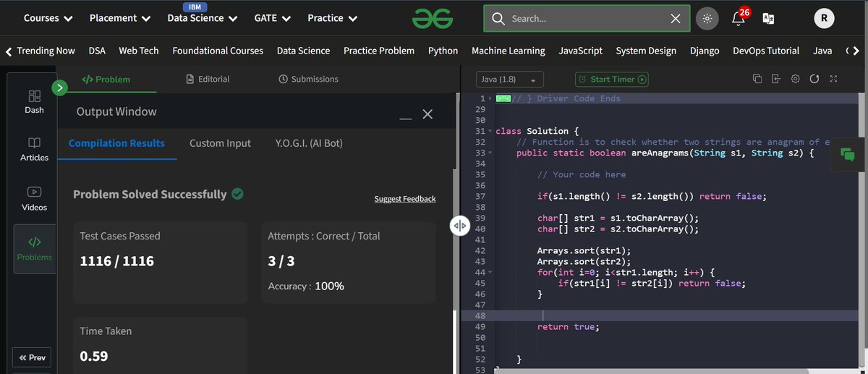
Task: Open the Java (1.8) language dropdown
Action: coord(510,79)
